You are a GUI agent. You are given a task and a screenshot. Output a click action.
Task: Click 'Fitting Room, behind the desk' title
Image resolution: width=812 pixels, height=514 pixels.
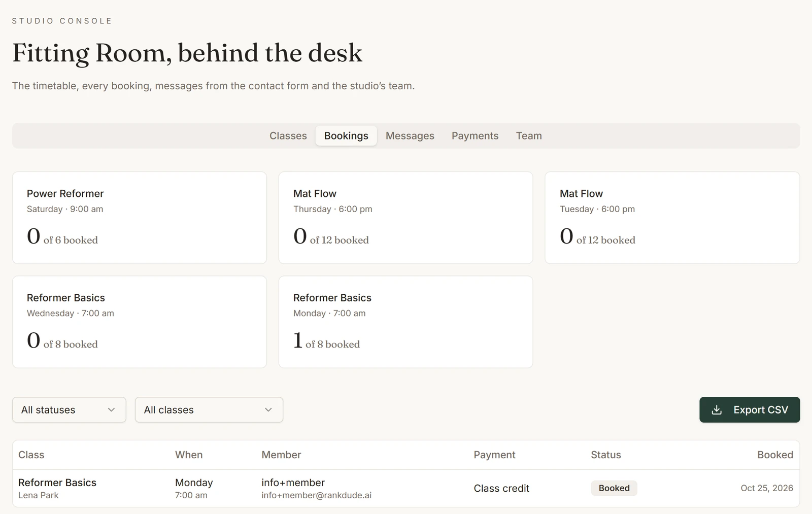[187, 53]
